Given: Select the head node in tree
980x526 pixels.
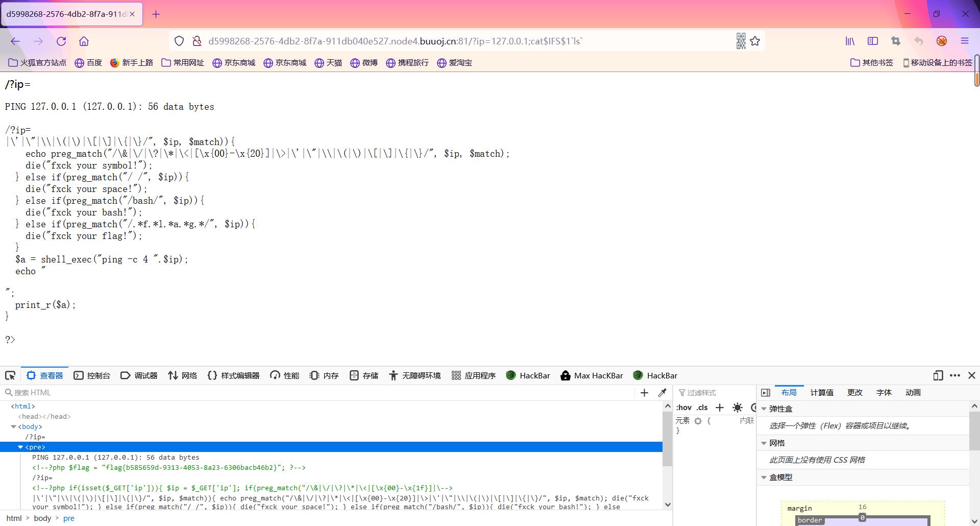Looking at the screenshot, I should click(44, 417).
